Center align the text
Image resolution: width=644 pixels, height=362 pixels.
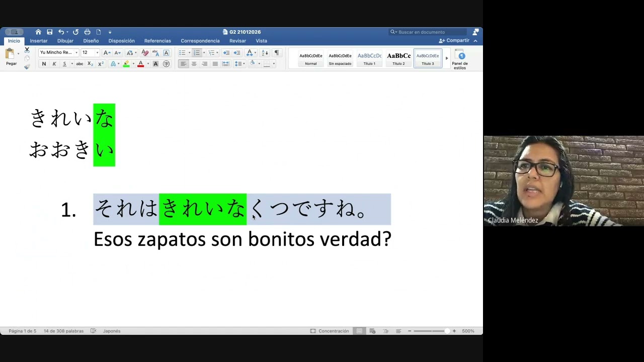tap(194, 64)
